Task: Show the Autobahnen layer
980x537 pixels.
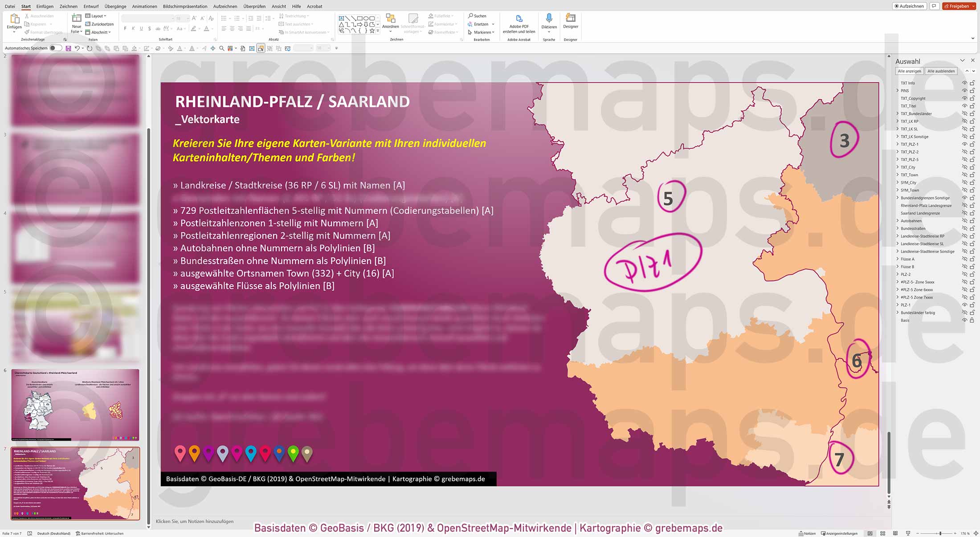Action: (964, 220)
